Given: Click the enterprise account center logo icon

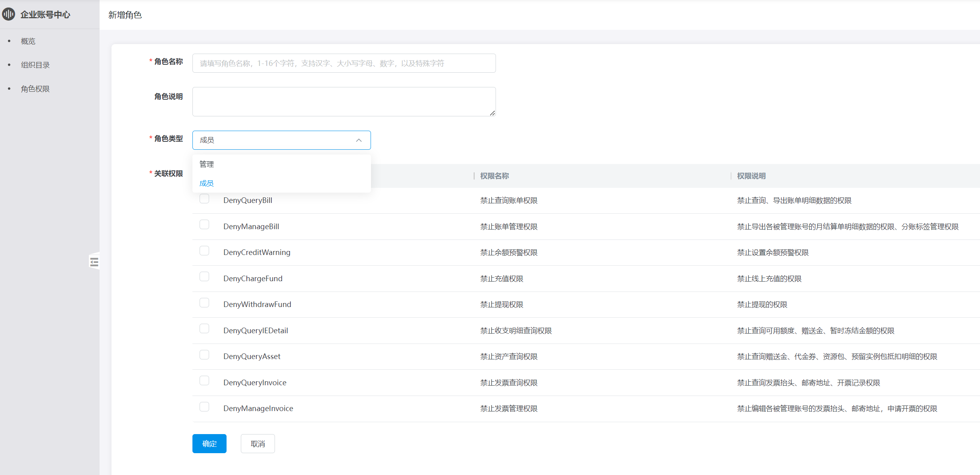Looking at the screenshot, I should [8, 14].
